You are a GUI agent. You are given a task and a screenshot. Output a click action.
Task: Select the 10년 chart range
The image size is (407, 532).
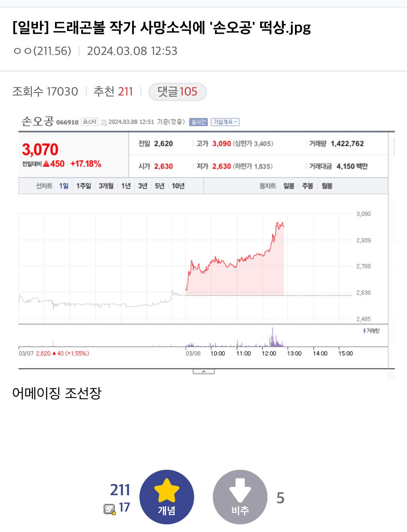pos(178,186)
